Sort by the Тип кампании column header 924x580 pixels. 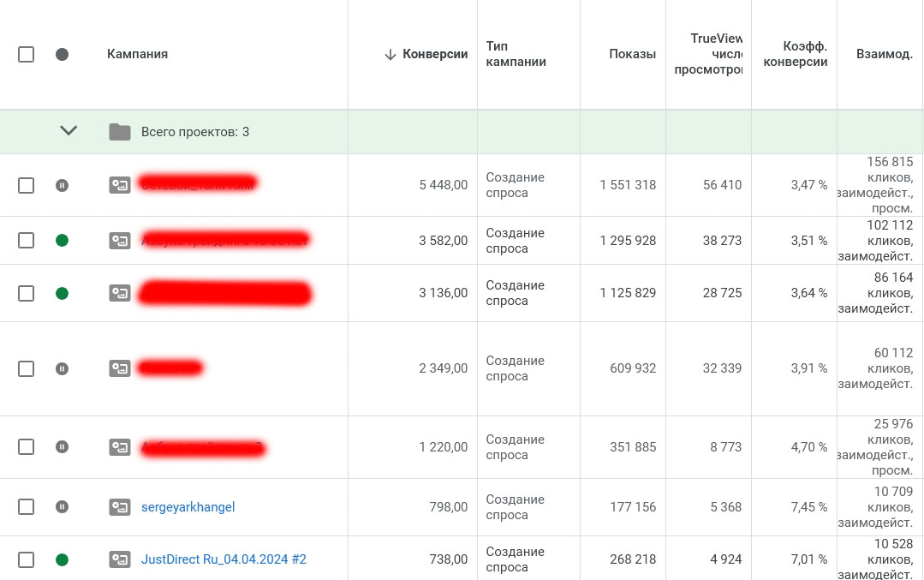pos(516,54)
